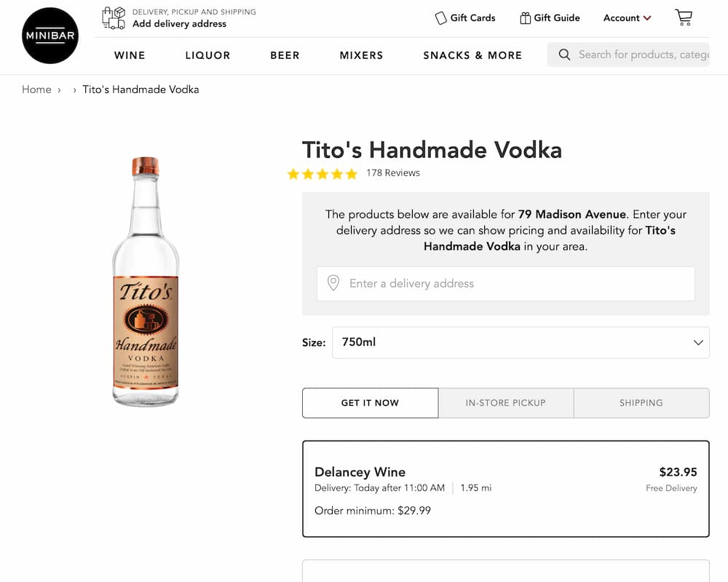Select GET IT NOW delivery option
The height and width of the screenshot is (582, 728).
[x=370, y=402]
